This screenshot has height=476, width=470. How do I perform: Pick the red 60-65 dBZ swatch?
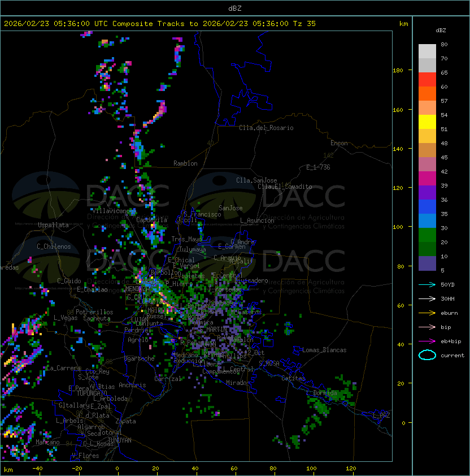coord(427,80)
